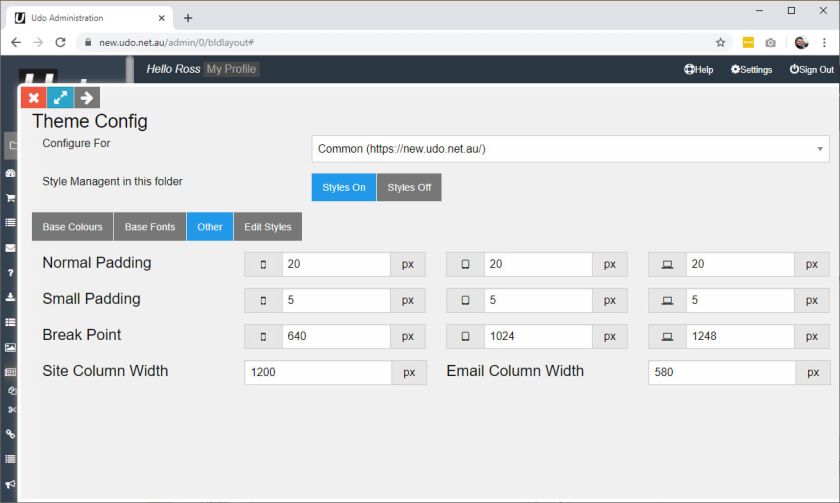Select the Other tab
Image resolution: width=840 pixels, height=503 pixels.
pos(209,227)
